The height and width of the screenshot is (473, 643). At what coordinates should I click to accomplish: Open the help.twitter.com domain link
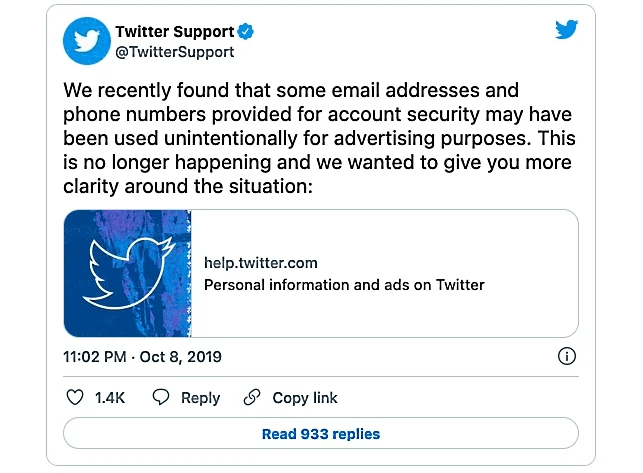(x=260, y=263)
